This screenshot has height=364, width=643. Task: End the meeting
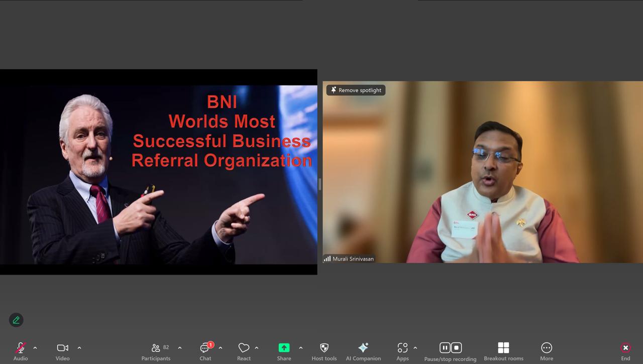tap(625, 351)
